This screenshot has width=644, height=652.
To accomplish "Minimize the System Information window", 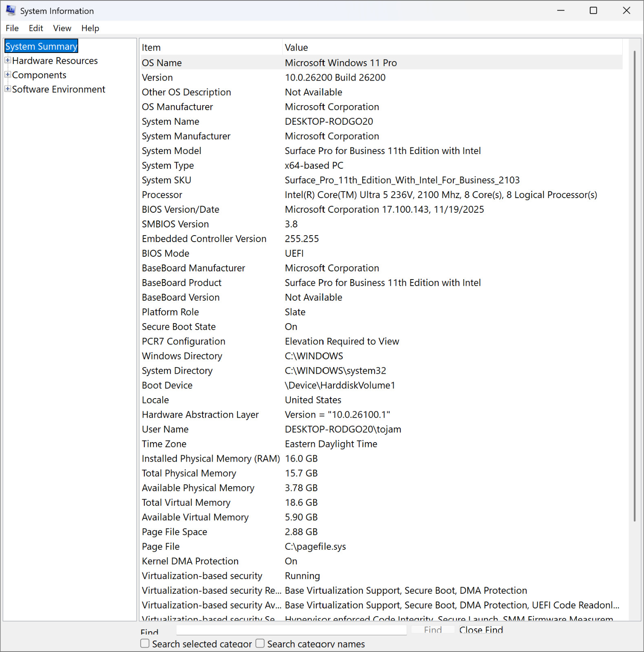I will pyautogui.click(x=561, y=11).
